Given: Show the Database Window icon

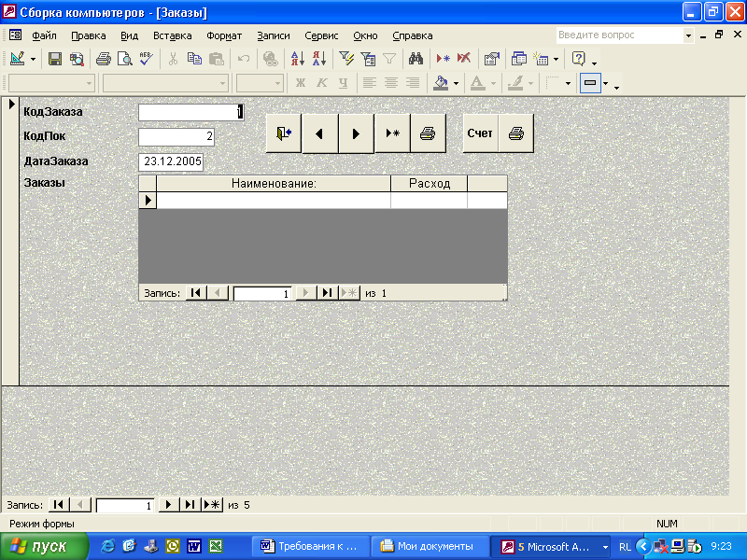Looking at the screenshot, I should [518, 59].
